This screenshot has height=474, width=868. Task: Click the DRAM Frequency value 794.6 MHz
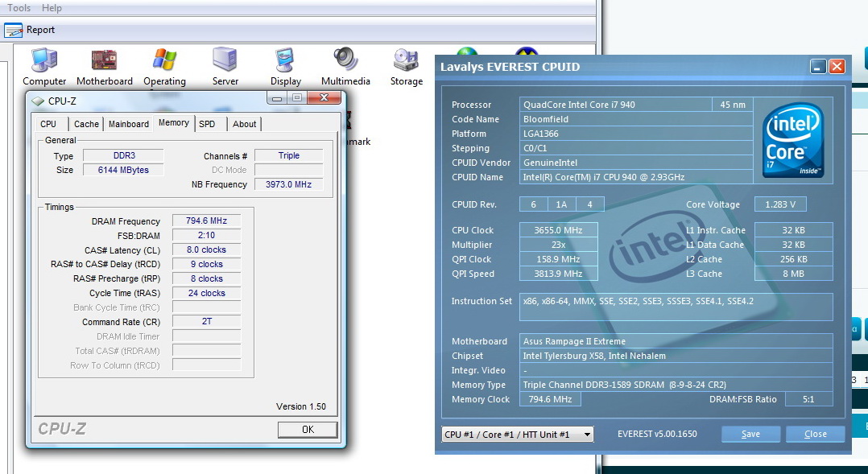[x=206, y=221]
